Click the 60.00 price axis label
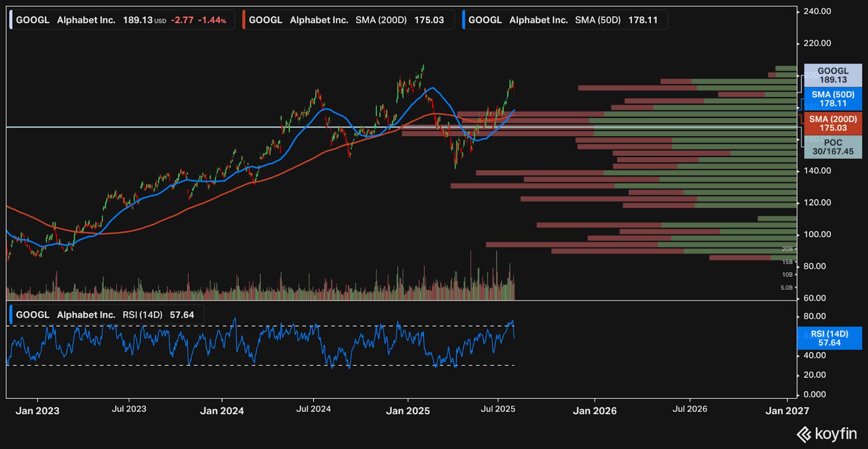 pyautogui.click(x=814, y=298)
